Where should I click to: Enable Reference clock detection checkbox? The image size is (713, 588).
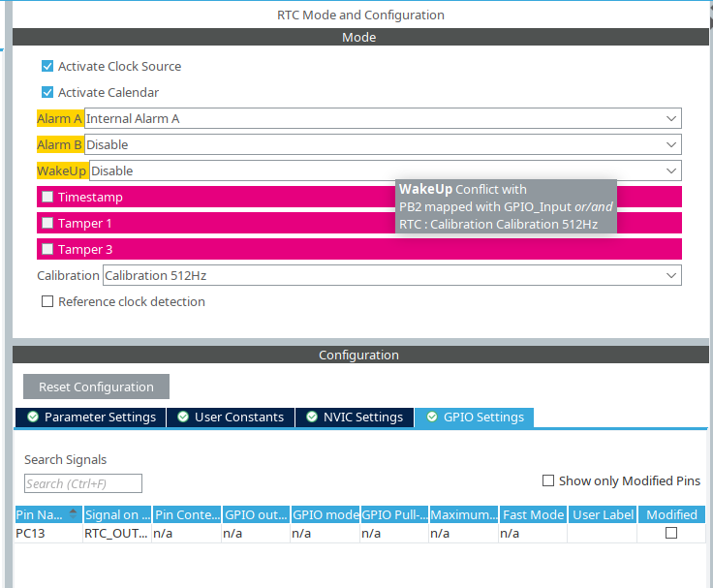(x=47, y=301)
